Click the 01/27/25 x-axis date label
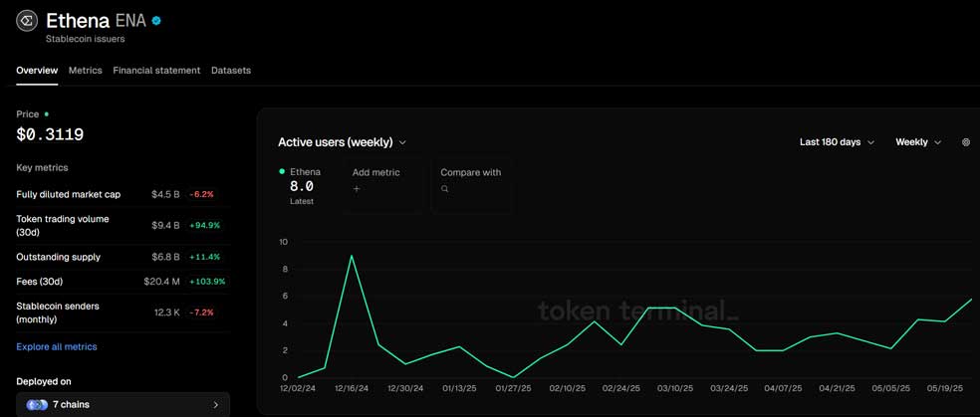 click(x=513, y=388)
